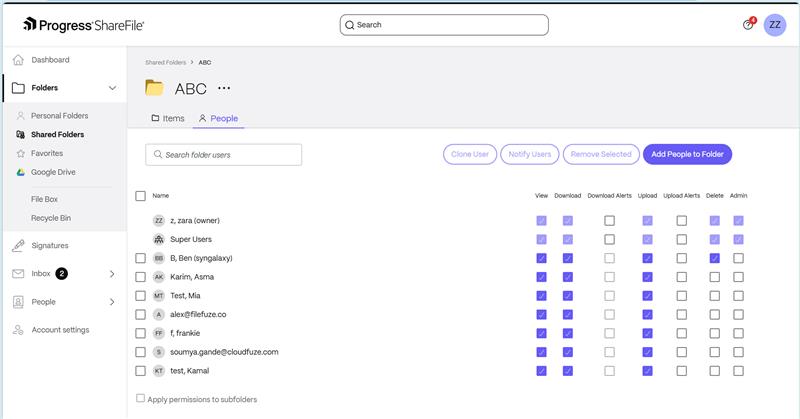Click the People contact icon in sidebar
This screenshot has height=419, width=800.
18,302
